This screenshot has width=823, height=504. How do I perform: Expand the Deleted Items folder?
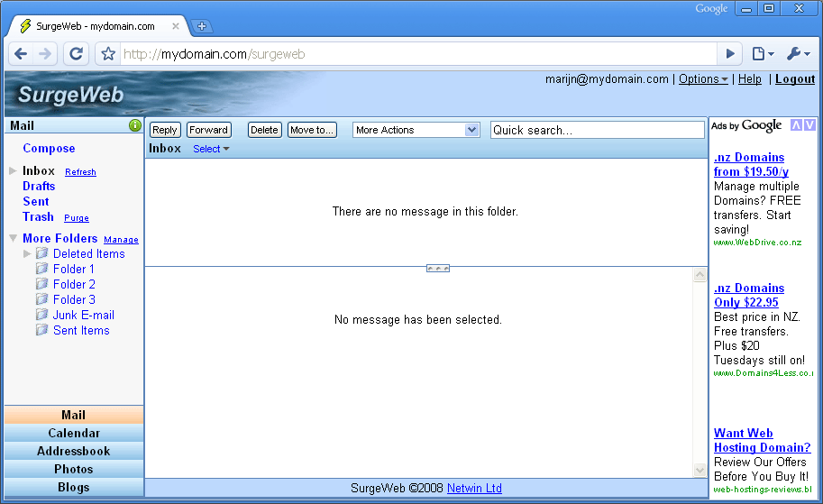[x=27, y=254]
